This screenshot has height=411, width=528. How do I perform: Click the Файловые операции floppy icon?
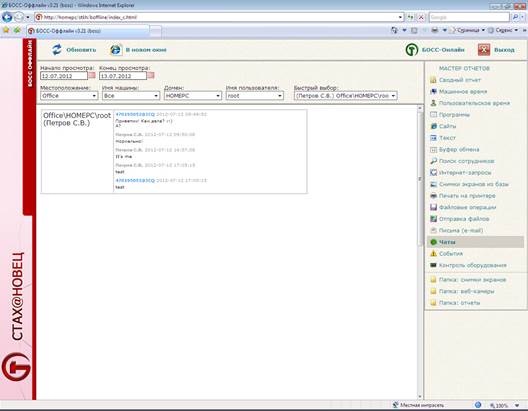click(x=433, y=207)
